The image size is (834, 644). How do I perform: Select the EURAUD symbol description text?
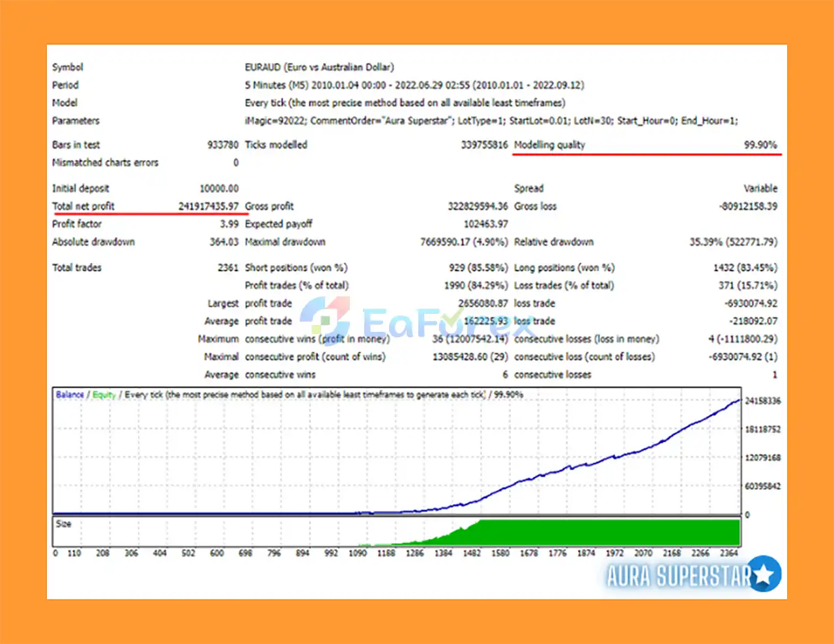tap(319, 67)
